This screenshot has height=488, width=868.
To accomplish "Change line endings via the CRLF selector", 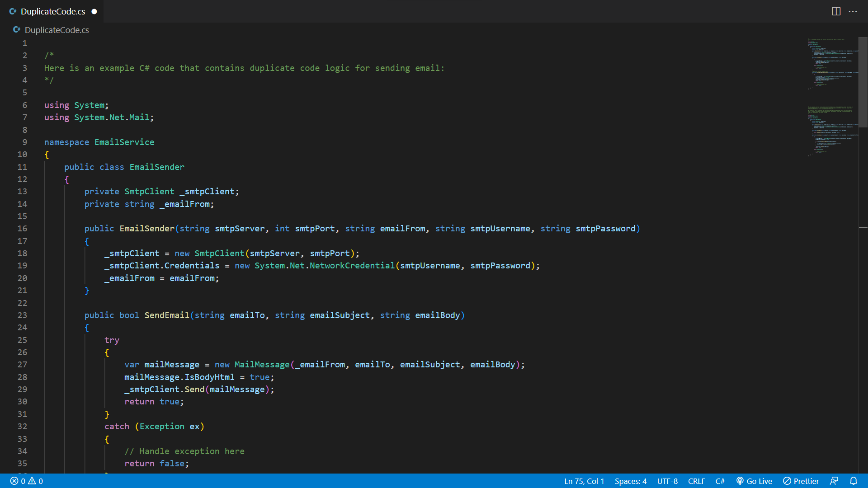I will pyautogui.click(x=696, y=481).
